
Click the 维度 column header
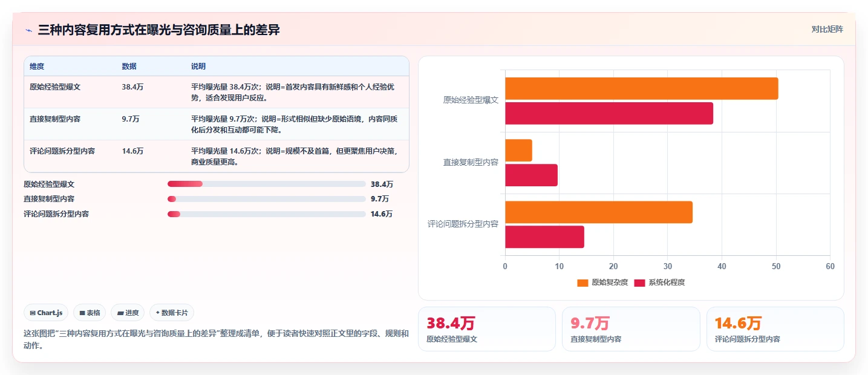(x=37, y=67)
